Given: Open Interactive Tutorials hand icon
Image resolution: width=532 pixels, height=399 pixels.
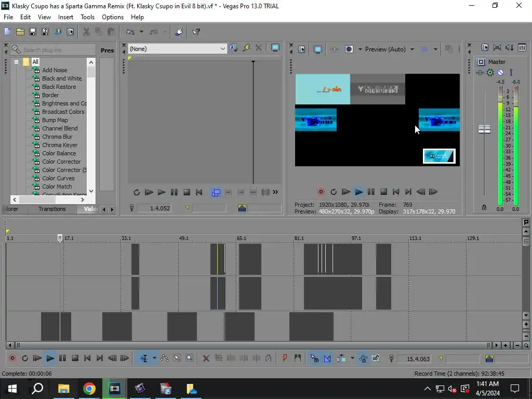Looking at the screenshot, I should coord(179,32).
